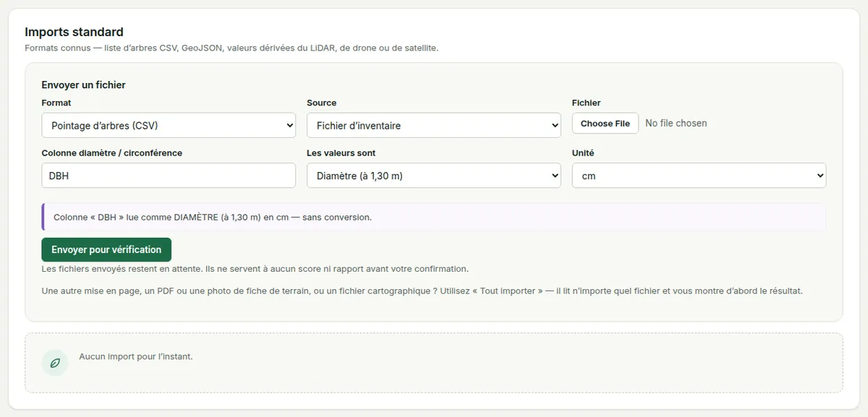Click the DBH interpretation notice text
Viewport: 868px width, 417px height.
pos(213,217)
